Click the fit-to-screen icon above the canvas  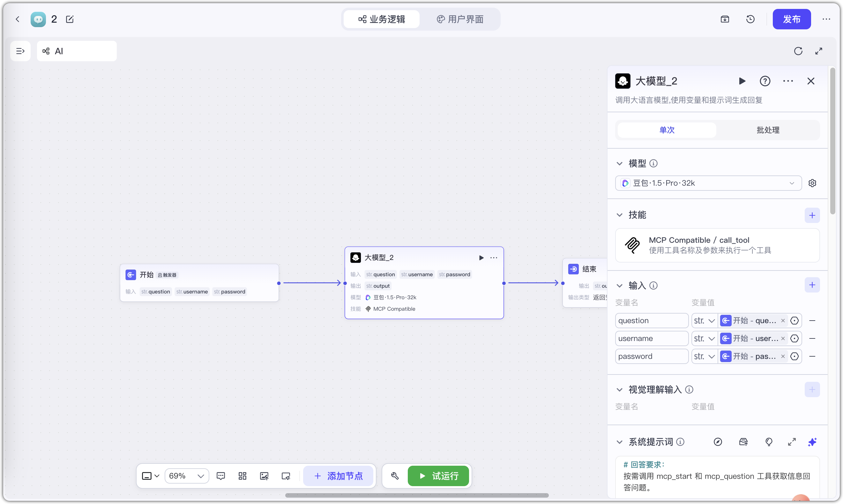[x=819, y=51]
